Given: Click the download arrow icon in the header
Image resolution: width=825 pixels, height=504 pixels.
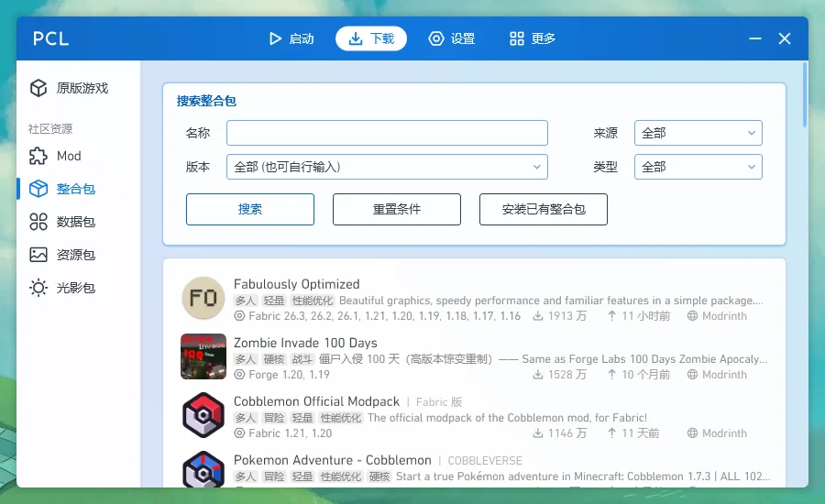Looking at the screenshot, I should click(356, 38).
